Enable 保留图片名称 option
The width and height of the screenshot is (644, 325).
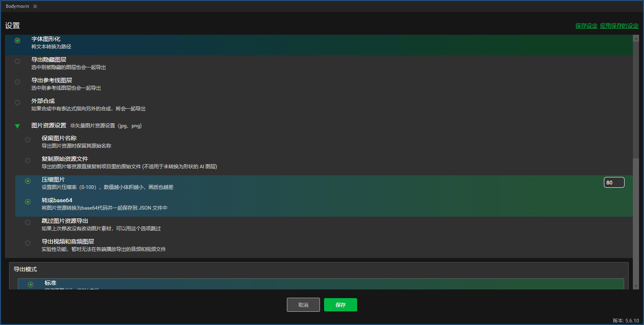(28, 140)
